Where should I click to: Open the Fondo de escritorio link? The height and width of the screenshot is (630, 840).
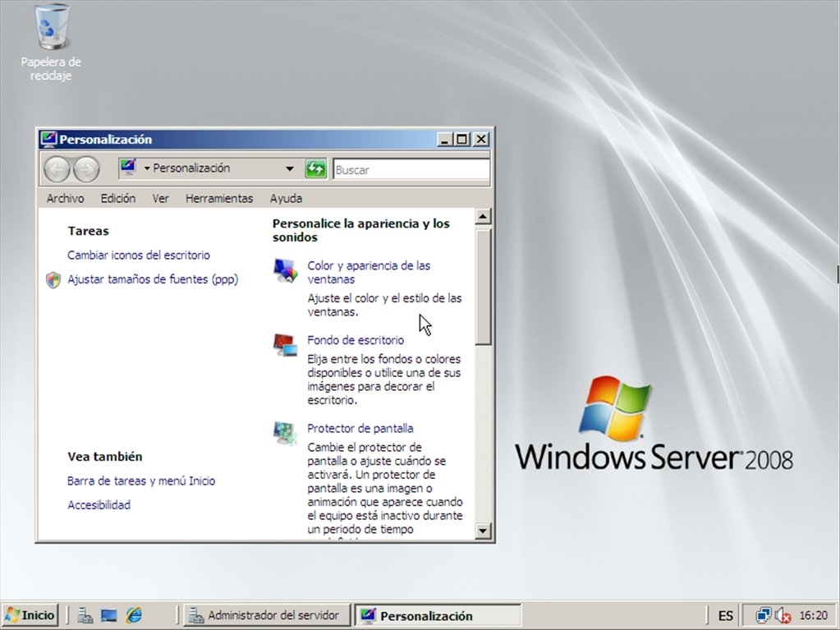point(356,340)
